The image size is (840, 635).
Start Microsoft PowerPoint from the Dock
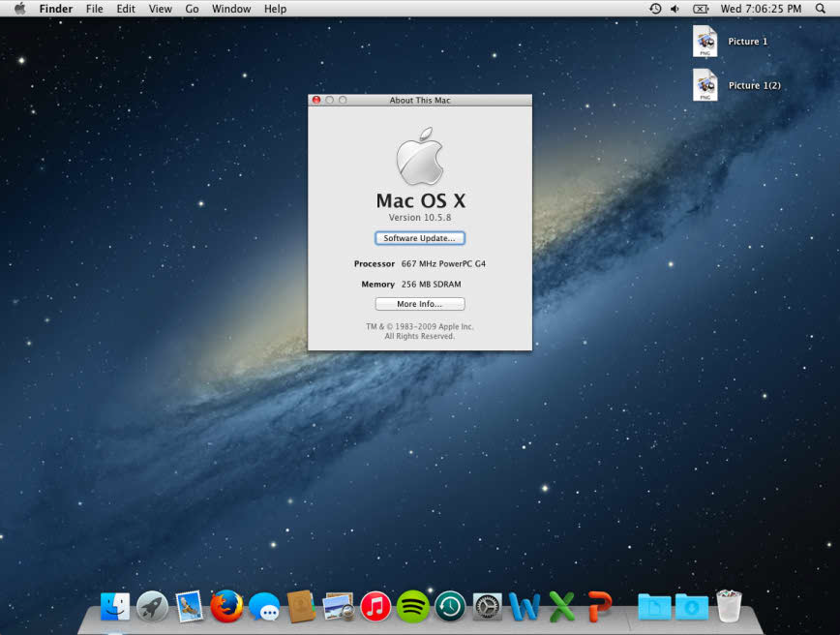click(598, 607)
